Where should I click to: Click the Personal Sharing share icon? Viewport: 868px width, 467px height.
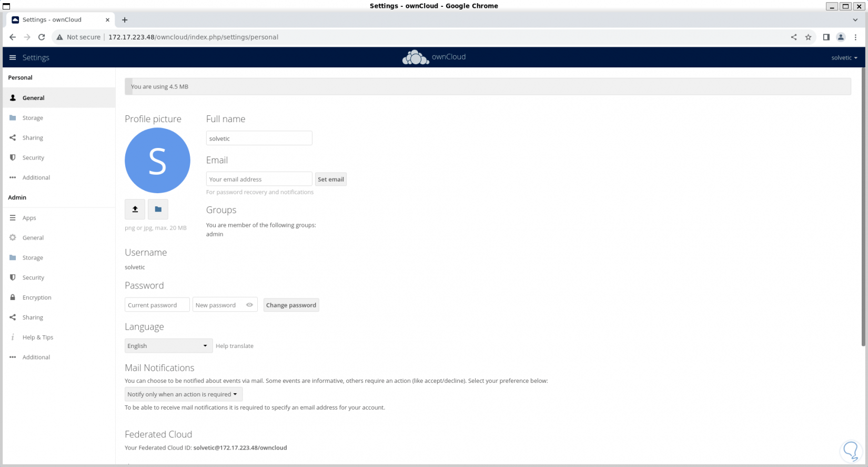(13, 138)
